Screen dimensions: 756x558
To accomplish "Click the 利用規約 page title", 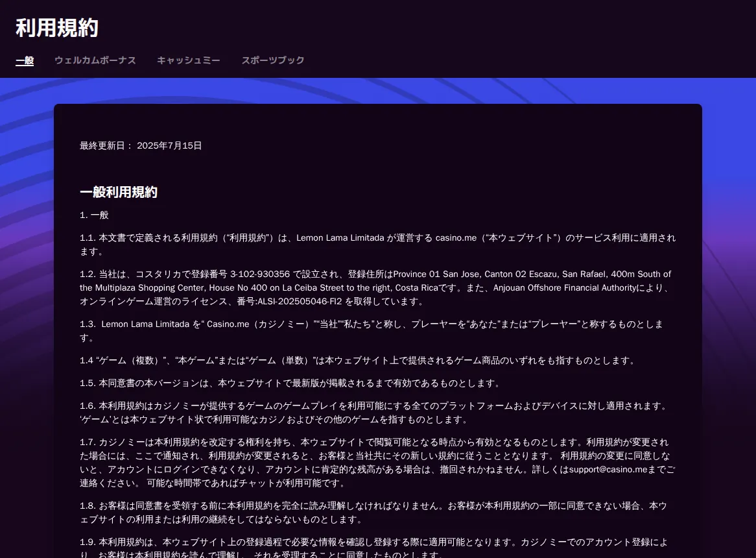I will coord(57,27).
